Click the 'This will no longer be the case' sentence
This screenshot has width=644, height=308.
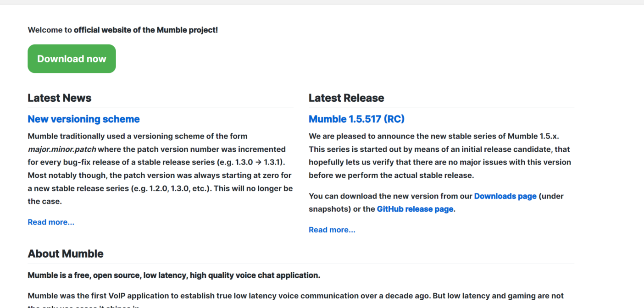(257, 188)
